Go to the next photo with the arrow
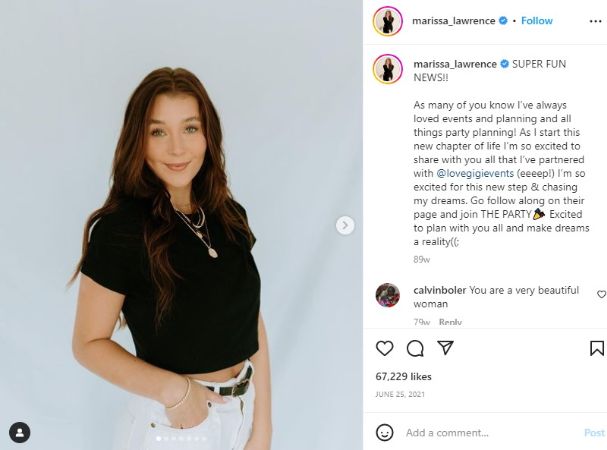Screen dimensions: 607x450 click(x=345, y=225)
